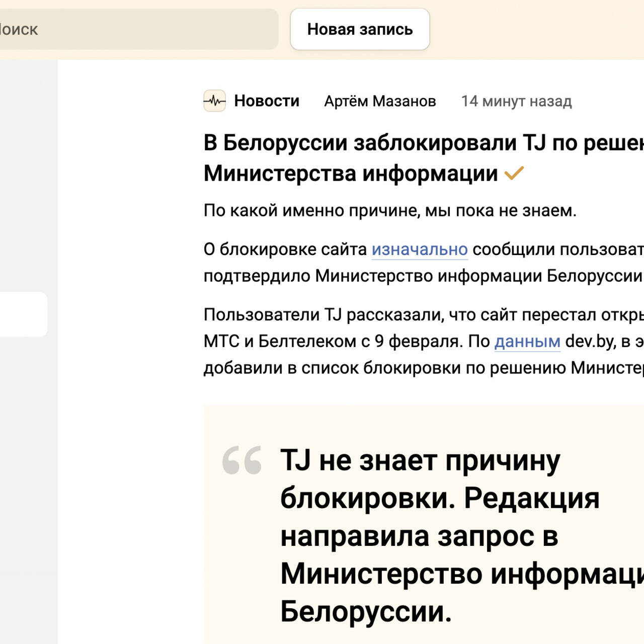Click the orange editorial checkmark icon
This screenshot has height=644, width=644.
click(x=514, y=173)
